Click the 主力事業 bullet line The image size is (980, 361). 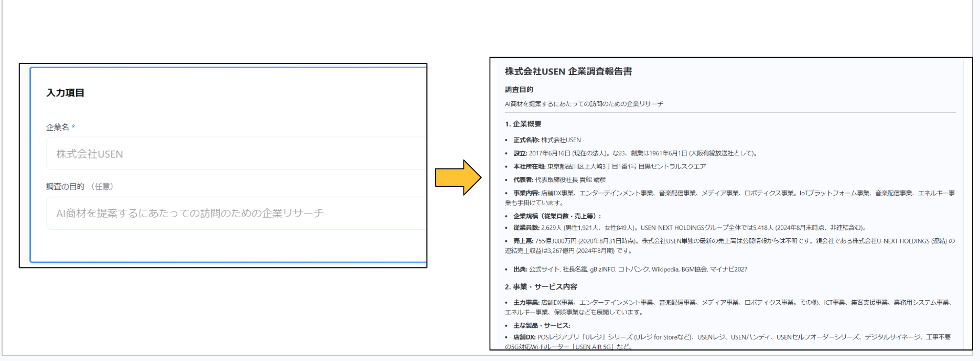point(729,307)
